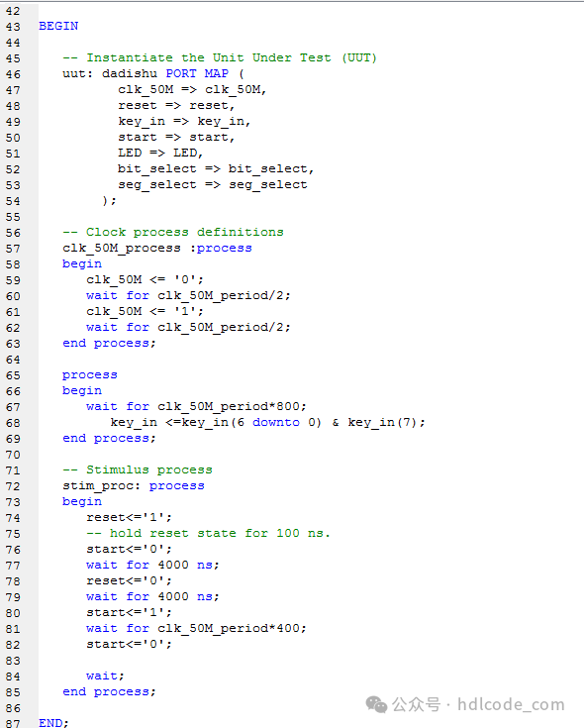Screen dimensions: 584x728
Task: Click 'begin' on line 66
Action: coord(82,390)
